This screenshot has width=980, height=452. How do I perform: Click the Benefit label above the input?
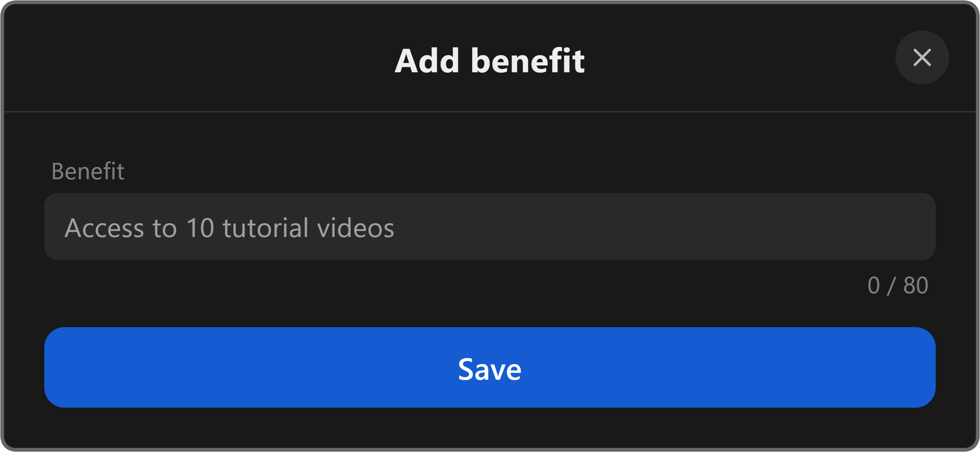click(x=88, y=171)
